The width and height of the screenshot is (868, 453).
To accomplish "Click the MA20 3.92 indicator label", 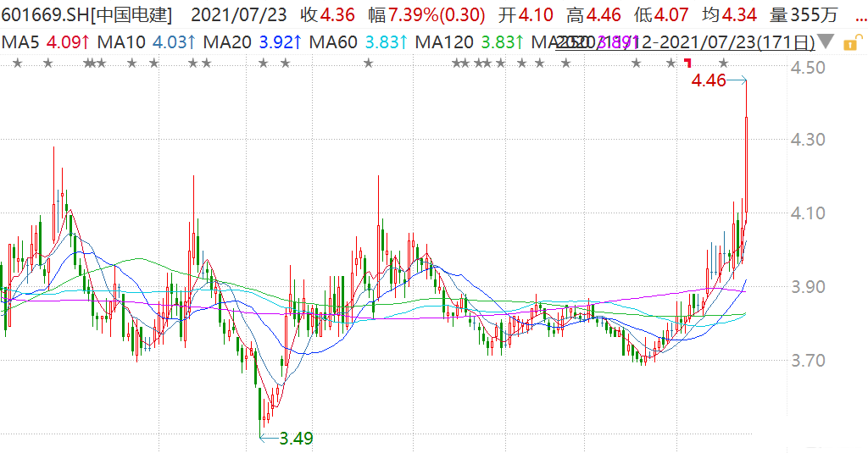I will (253, 42).
